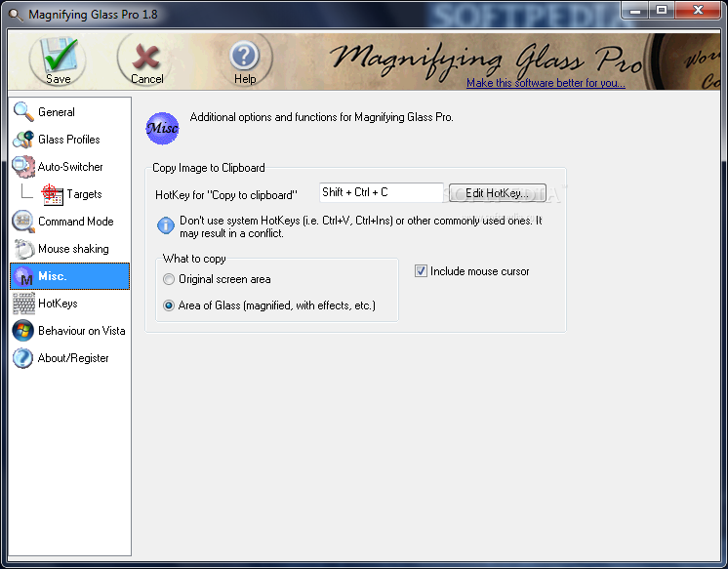The image size is (728, 569).
Task: Select Area of Glass radio option
Action: [169, 305]
